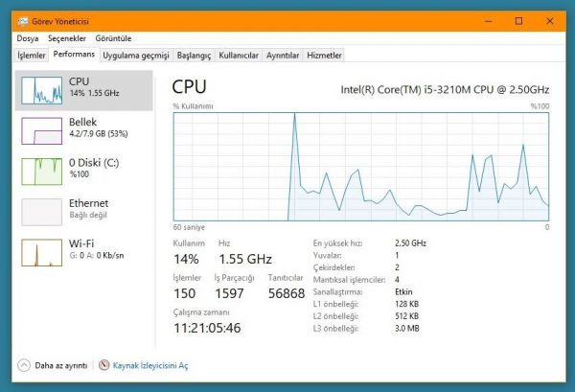Click the Kaynak İzleyicisi gauge icon
Image resolution: width=575 pixels, height=392 pixels.
click(104, 365)
